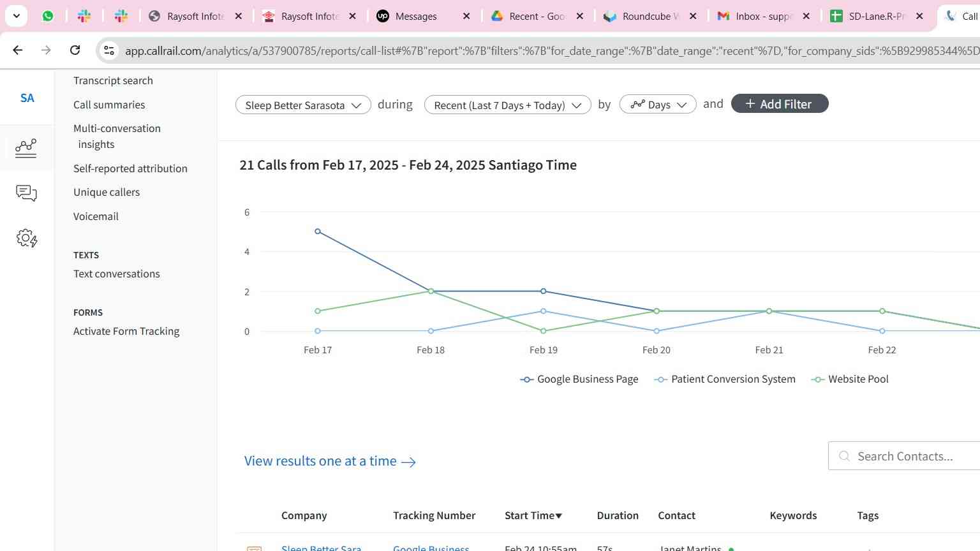980x551 pixels.
Task: Switch to the Gmail Inbox tab
Action: click(764, 16)
